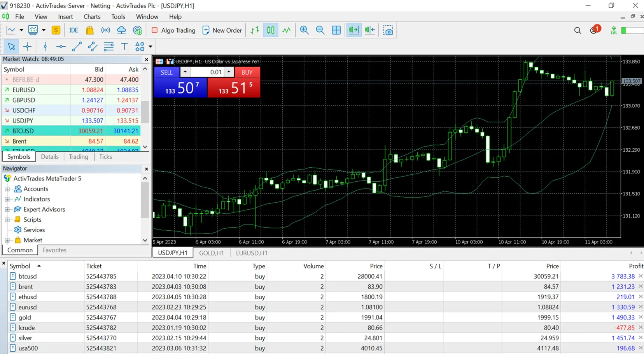Open the IDE MetaEditor
Image resolution: width=644 pixels, height=354 pixels.
point(73,30)
